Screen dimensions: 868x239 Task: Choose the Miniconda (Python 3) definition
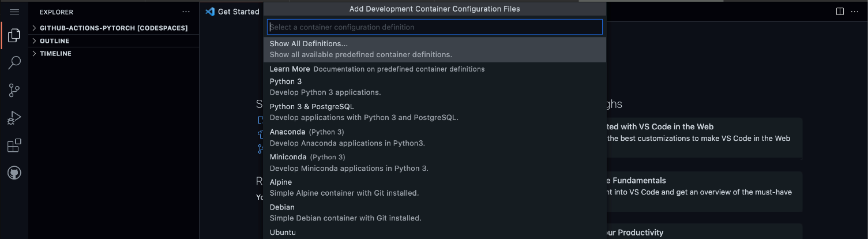[435, 163]
